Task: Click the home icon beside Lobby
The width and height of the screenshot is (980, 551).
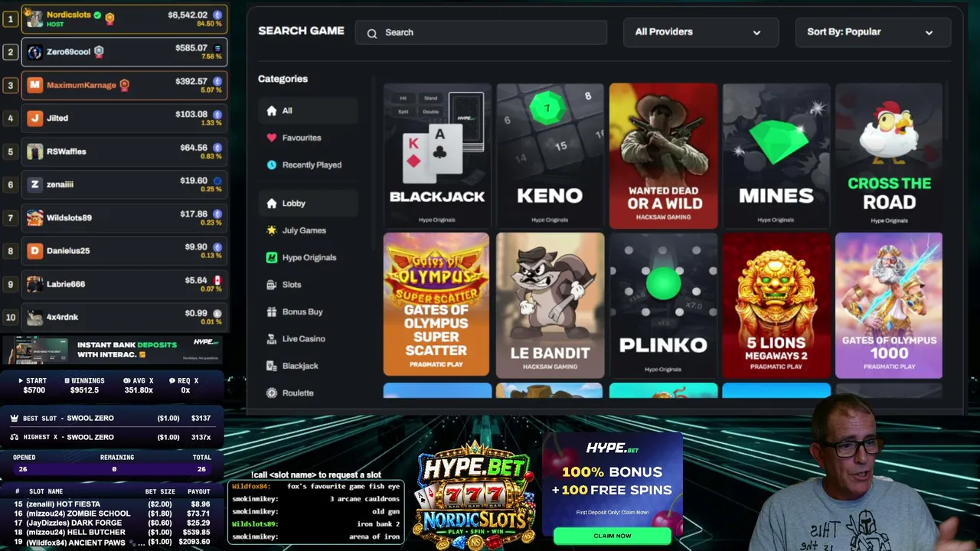Action: pos(272,204)
